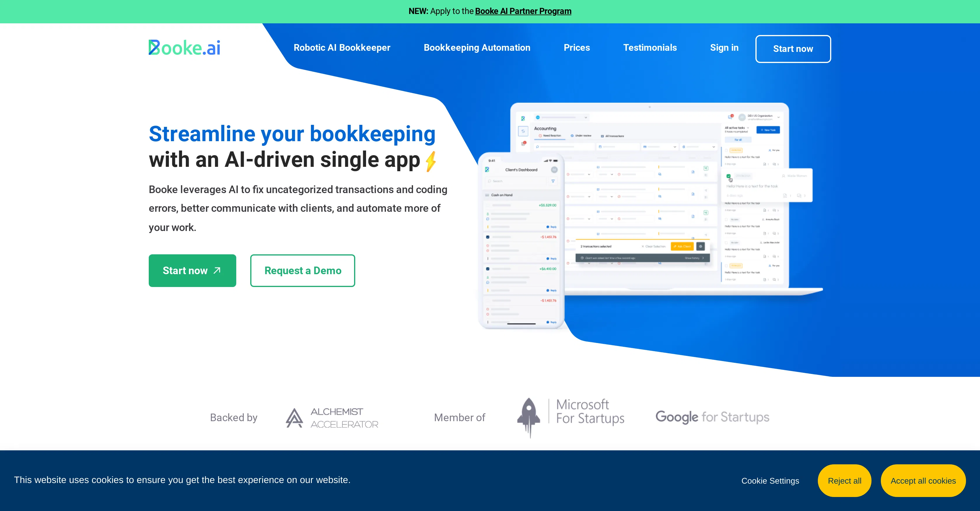Open the filter icon on the Client's Dashboard
The width and height of the screenshot is (980, 511).
(553, 181)
